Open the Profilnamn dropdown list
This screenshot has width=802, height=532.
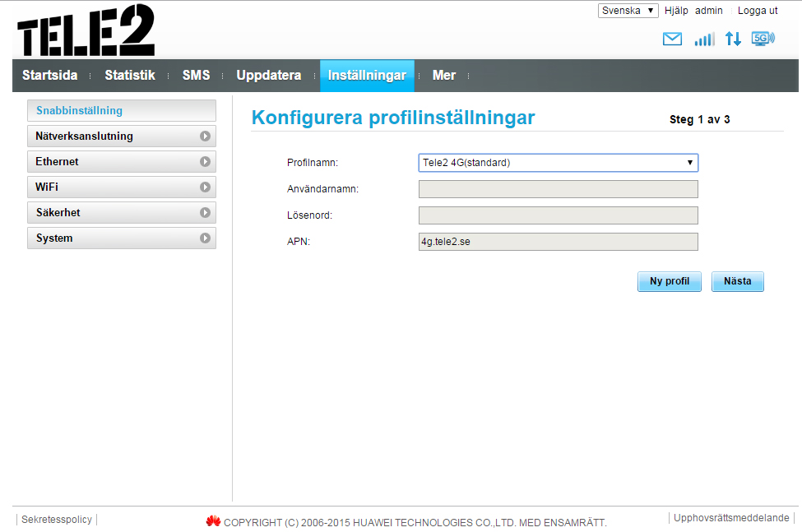(558, 163)
